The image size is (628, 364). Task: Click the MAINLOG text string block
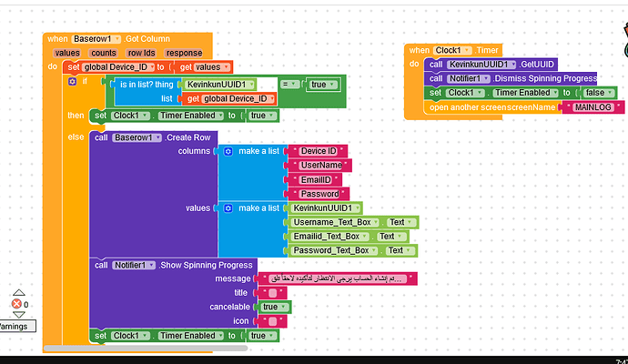coord(593,107)
